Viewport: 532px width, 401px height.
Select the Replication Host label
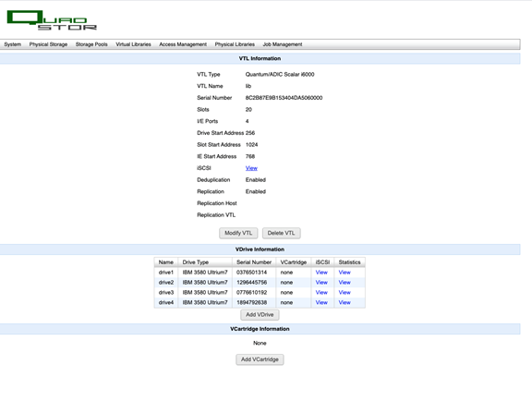pyautogui.click(x=217, y=203)
